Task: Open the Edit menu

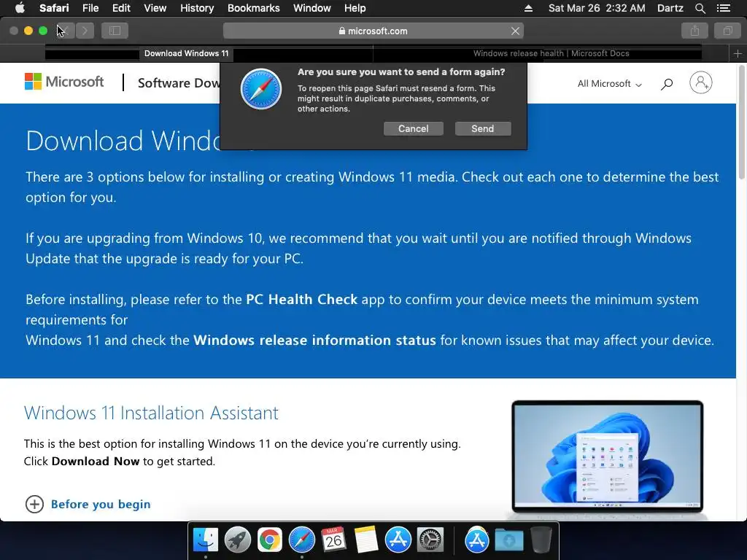Action: 121,8
